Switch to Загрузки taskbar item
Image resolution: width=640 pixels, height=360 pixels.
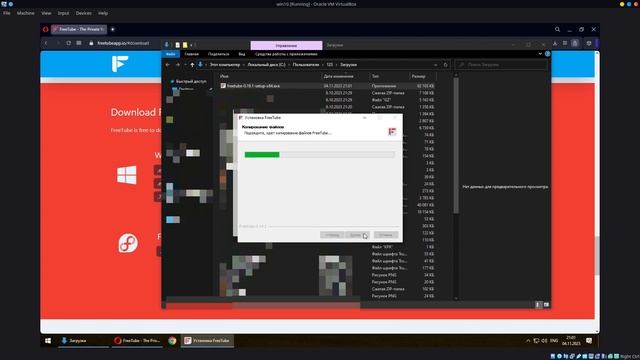coord(83,341)
